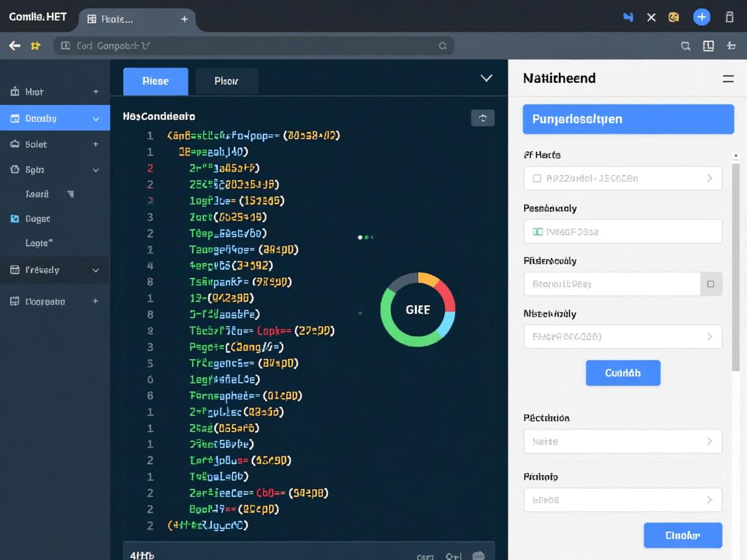Click the search magnifier in the address bar
Image resolution: width=747 pixels, height=560 pixels.
click(443, 46)
